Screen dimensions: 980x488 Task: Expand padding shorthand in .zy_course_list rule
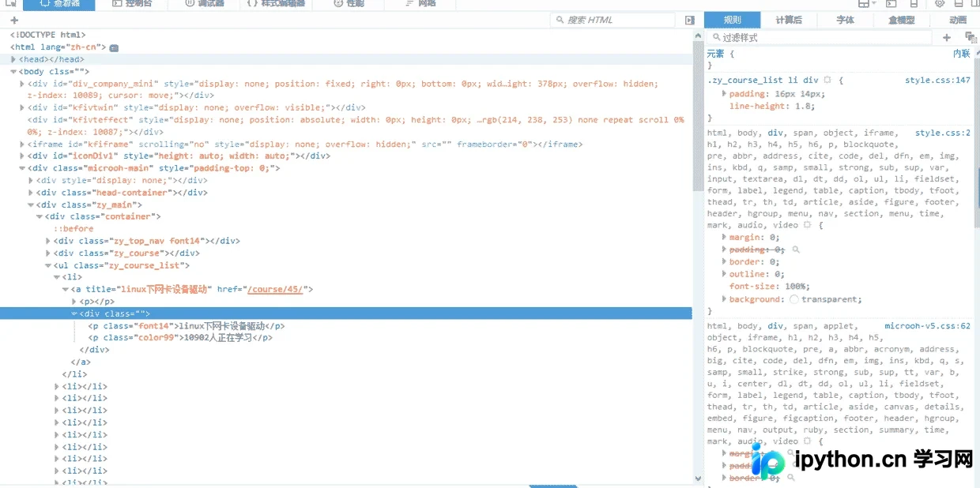tap(725, 93)
